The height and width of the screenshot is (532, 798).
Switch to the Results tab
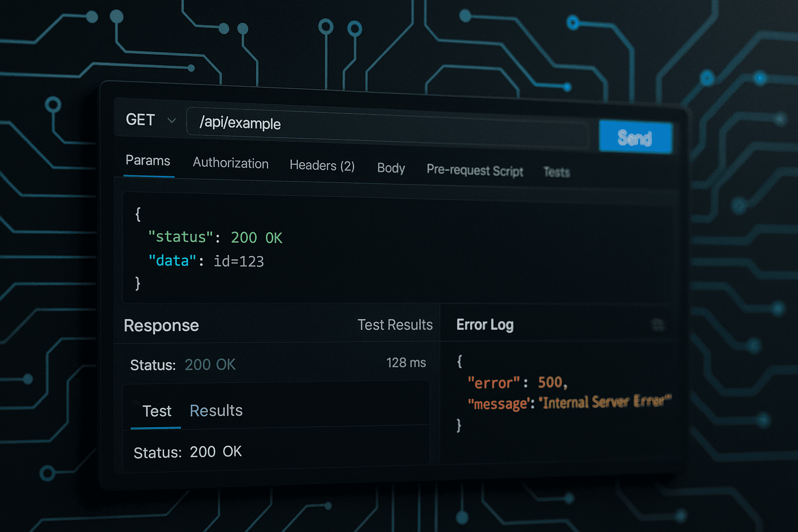(216, 410)
